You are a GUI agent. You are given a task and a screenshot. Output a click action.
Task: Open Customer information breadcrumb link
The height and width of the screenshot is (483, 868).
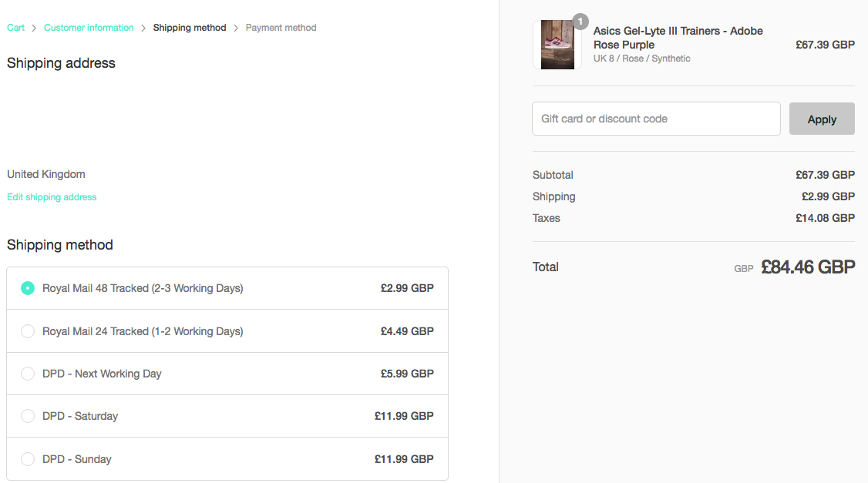coord(89,28)
